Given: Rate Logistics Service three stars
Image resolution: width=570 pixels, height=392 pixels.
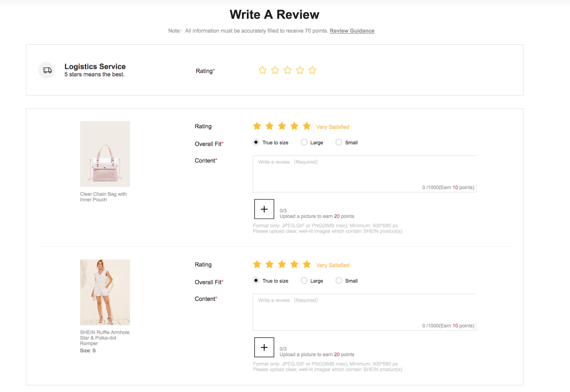Looking at the screenshot, I should [x=287, y=70].
